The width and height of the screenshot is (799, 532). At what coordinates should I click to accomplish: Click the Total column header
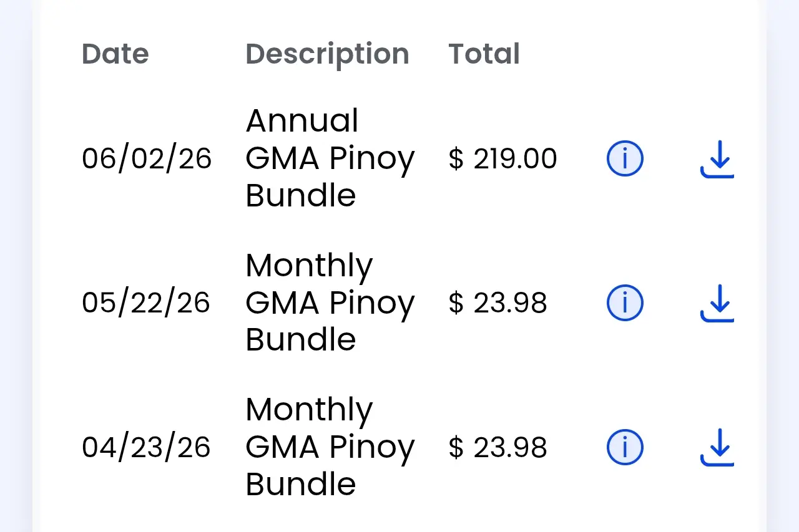(484, 54)
